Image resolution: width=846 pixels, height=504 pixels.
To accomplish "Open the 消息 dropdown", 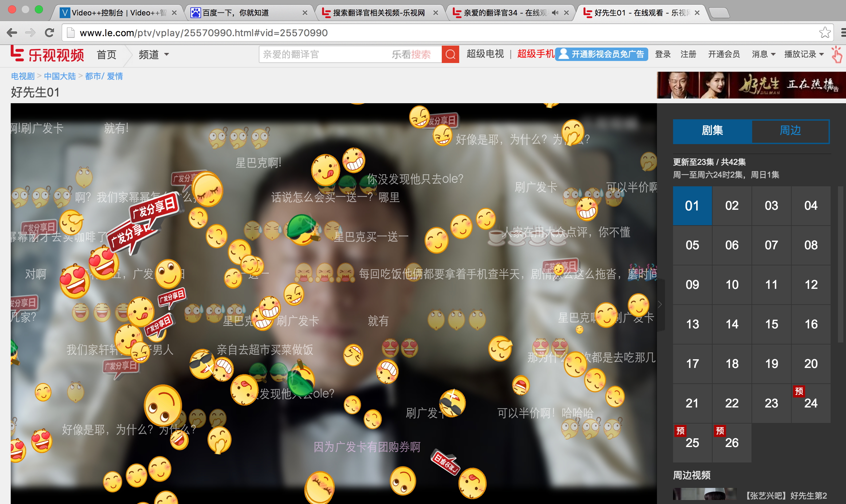I will tap(763, 54).
